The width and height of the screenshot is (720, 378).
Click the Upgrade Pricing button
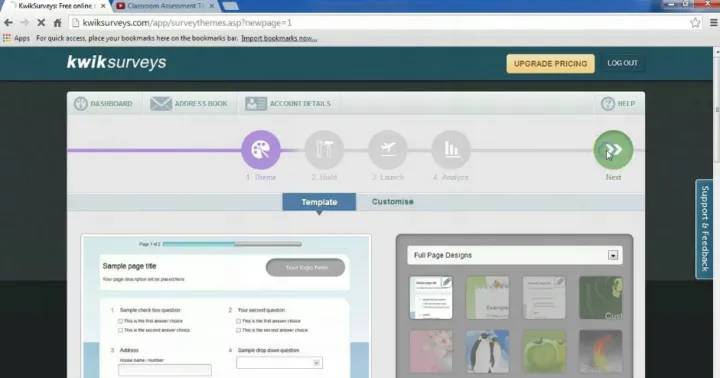click(x=551, y=64)
